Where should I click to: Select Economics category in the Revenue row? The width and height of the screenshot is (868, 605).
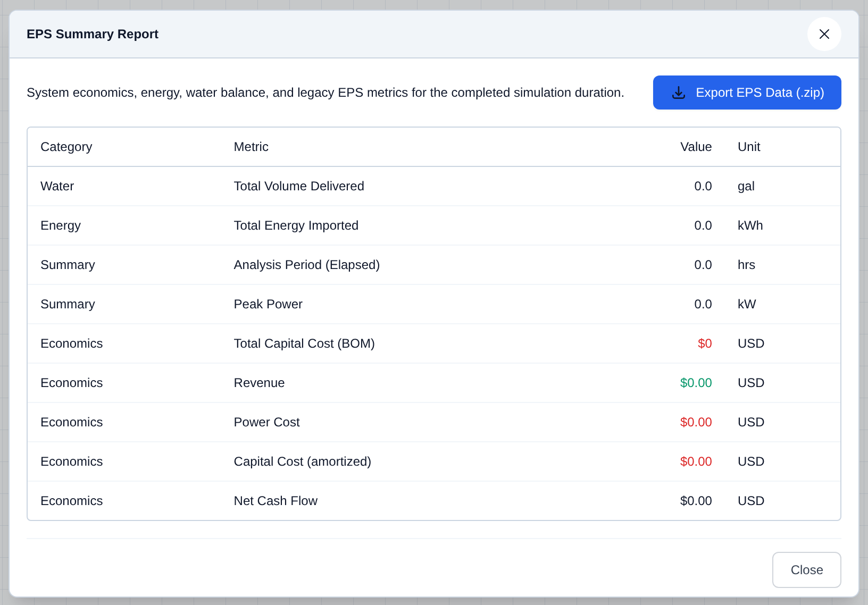pos(72,383)
